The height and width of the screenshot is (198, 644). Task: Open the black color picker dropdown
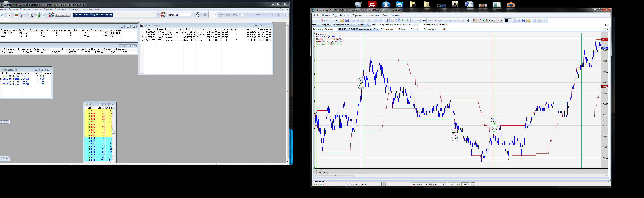point(510,21)
